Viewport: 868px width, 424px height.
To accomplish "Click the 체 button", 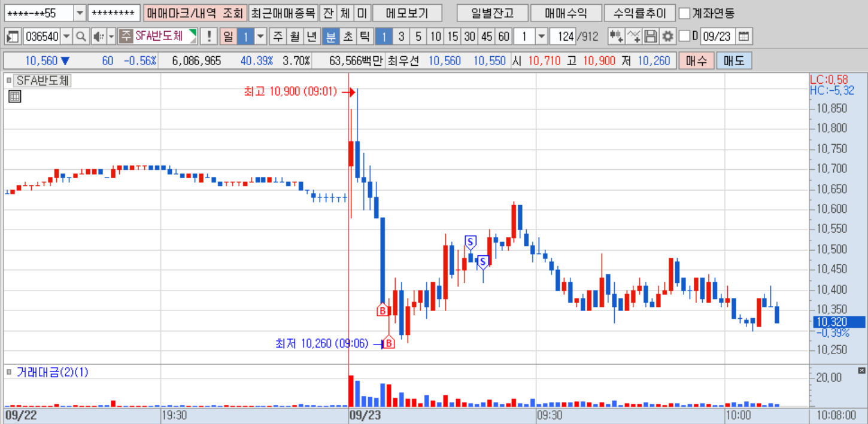I will tap(345, 13).
